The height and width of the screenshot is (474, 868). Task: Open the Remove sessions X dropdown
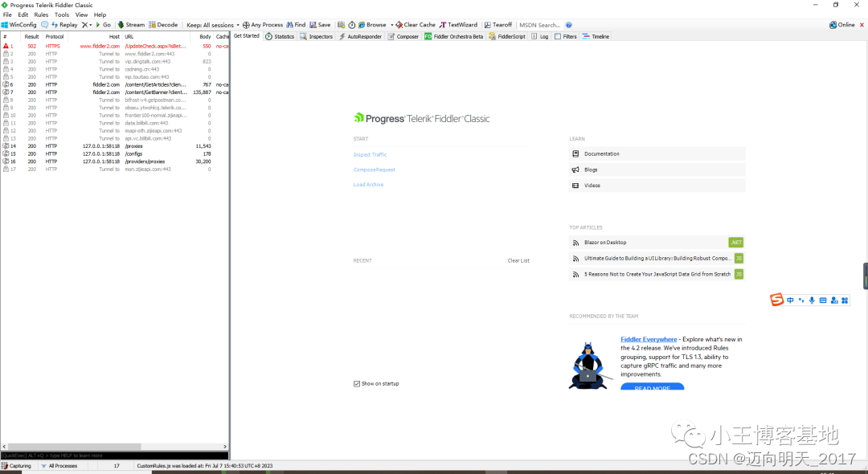pos(87,25)
